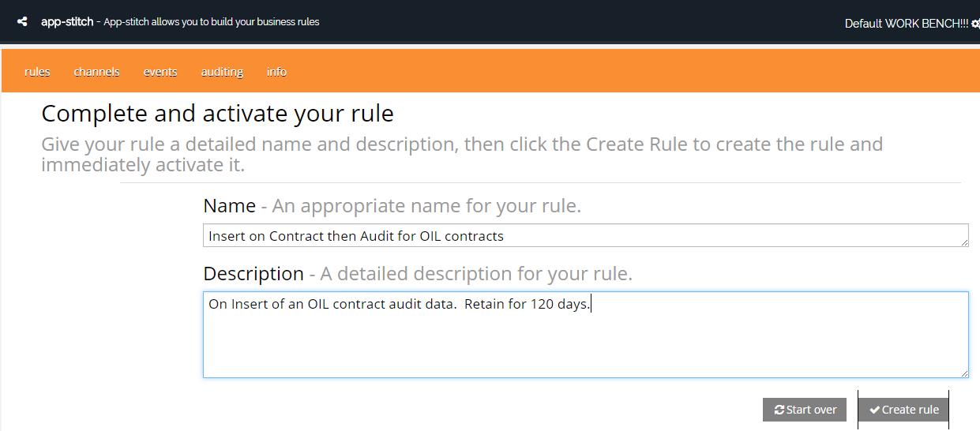Navigate to auditing
980x431 pixels.
tap(222, 72)
